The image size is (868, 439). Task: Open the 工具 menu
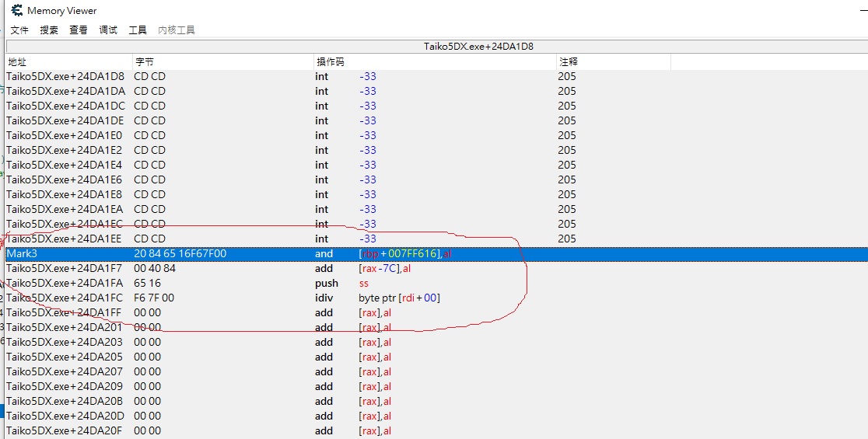(x=138, y=30)
